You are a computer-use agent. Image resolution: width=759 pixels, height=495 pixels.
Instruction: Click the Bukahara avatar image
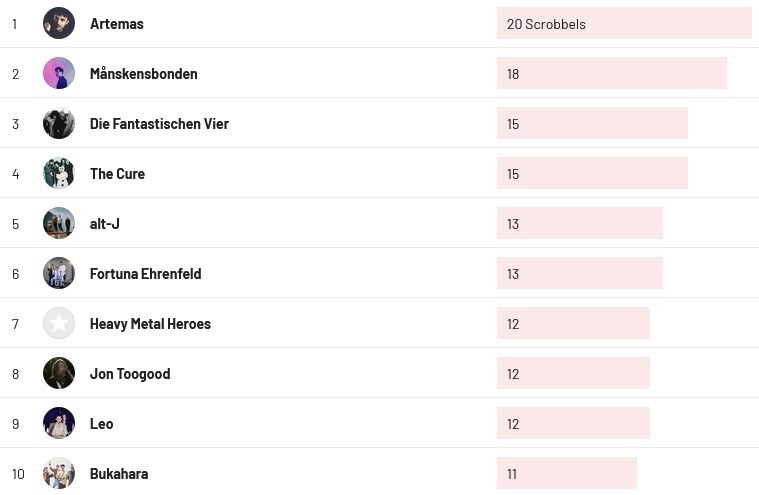coord(59,473)
